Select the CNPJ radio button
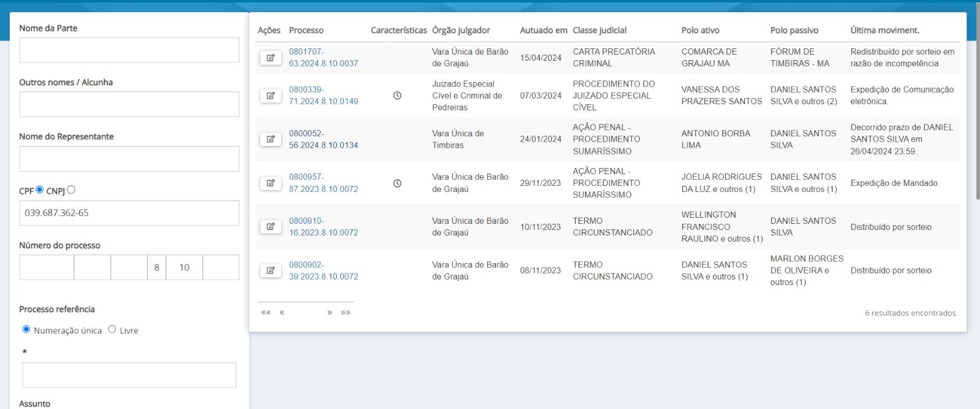 click(x=71, y=190)
